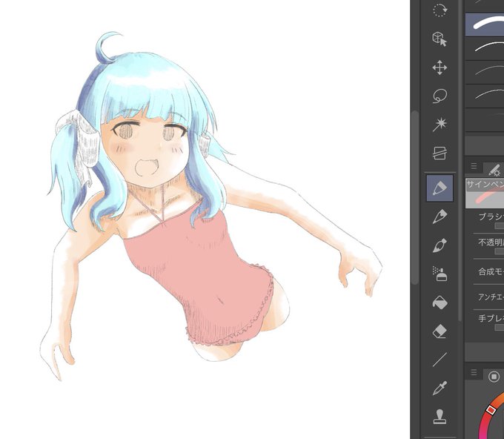Click the サインペン stroke preview
This screenshot has height=439, width=504.
tap(485, 194)
